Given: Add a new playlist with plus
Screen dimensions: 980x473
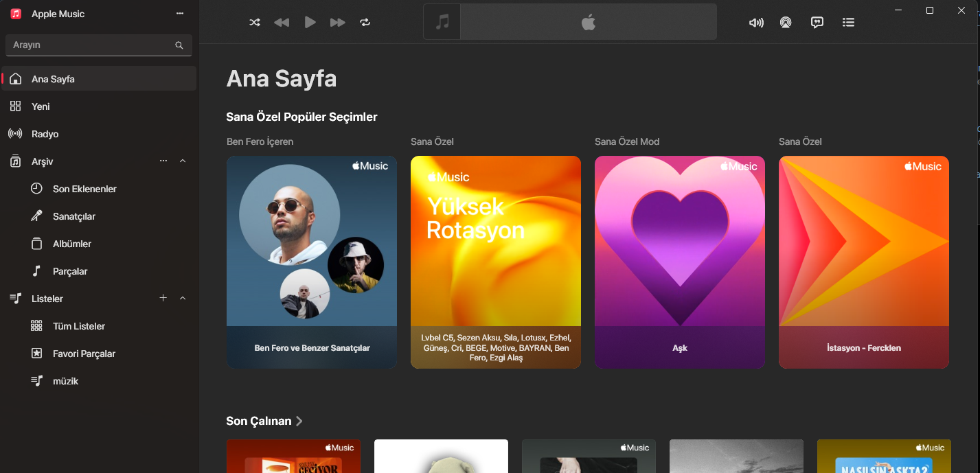Looking at the screenshot, I should (x=163, y=298).
